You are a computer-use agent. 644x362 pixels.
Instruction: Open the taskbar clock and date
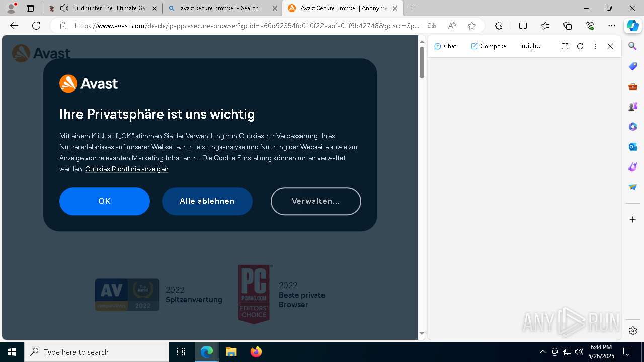coord(601,352)
